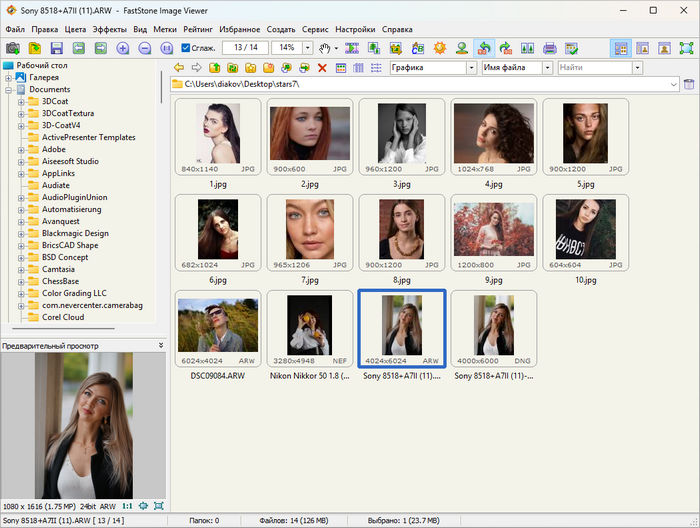Open the Имя файла sort dropdown
Screen dimensions: 700x528
click(x=547, y=67)
